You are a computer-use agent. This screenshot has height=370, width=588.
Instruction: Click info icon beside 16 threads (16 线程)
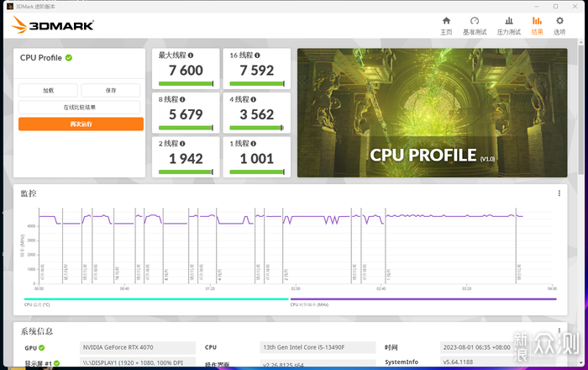(x=257, y=55)
